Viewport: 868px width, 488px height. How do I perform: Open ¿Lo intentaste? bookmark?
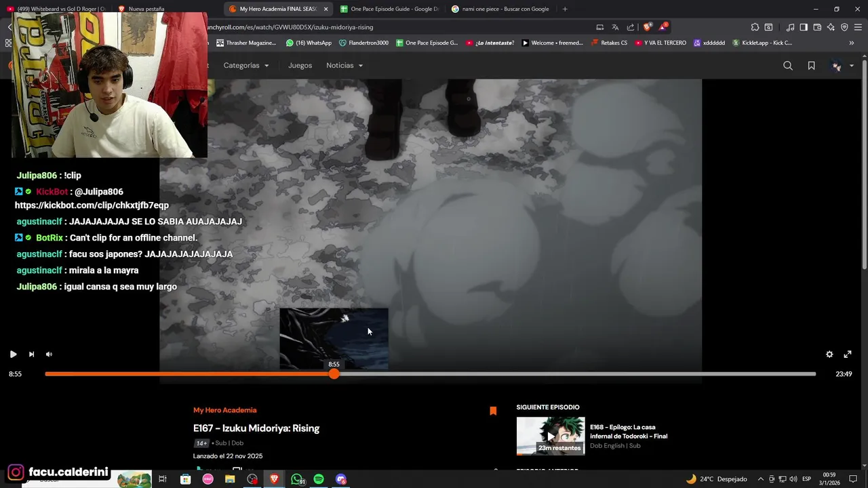tap(490, 43)
